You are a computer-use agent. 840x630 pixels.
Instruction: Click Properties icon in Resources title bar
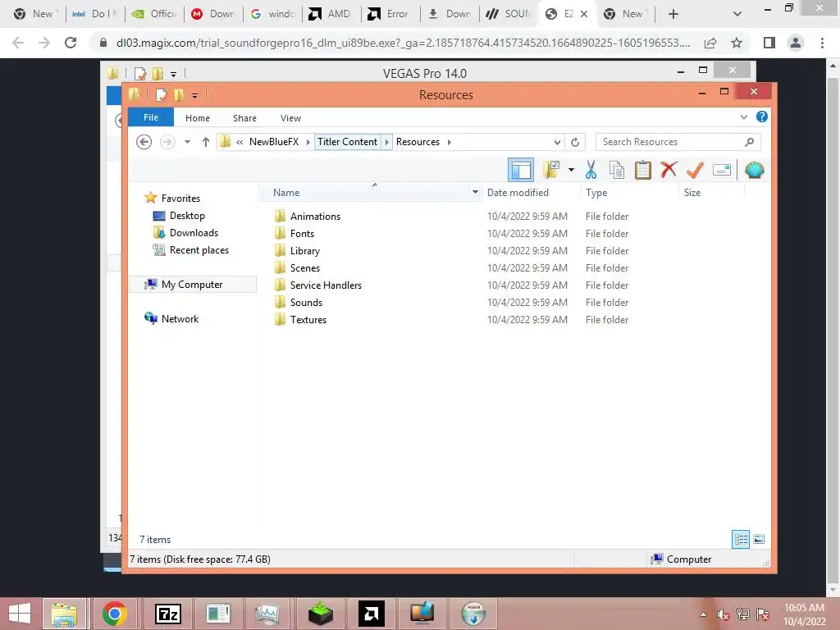pos(161,95)
